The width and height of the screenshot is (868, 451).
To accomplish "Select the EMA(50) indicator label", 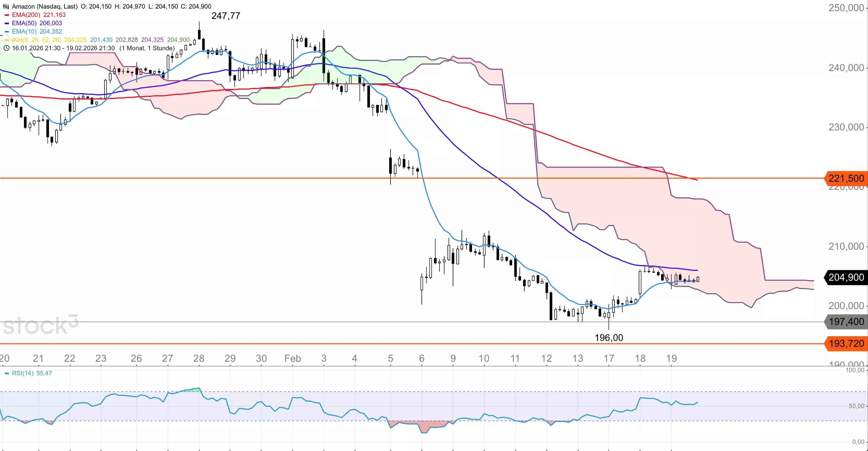I will [24, 23].
